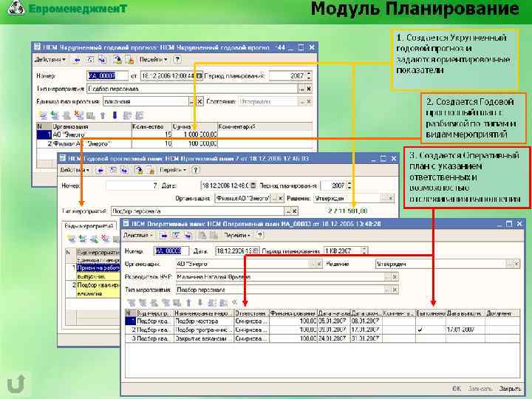Open Действия menu in annual plan window
This screenshot has height=399, width=532.
point(75,170)
